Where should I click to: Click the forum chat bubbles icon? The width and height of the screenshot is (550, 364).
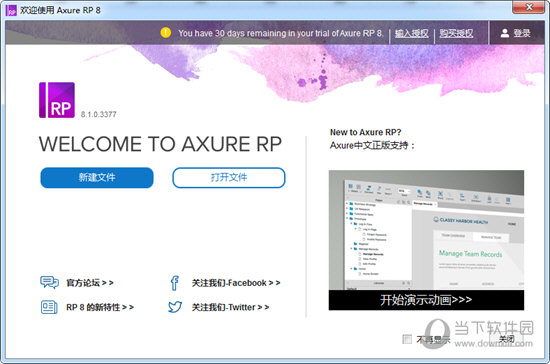[x=49, y=282]
